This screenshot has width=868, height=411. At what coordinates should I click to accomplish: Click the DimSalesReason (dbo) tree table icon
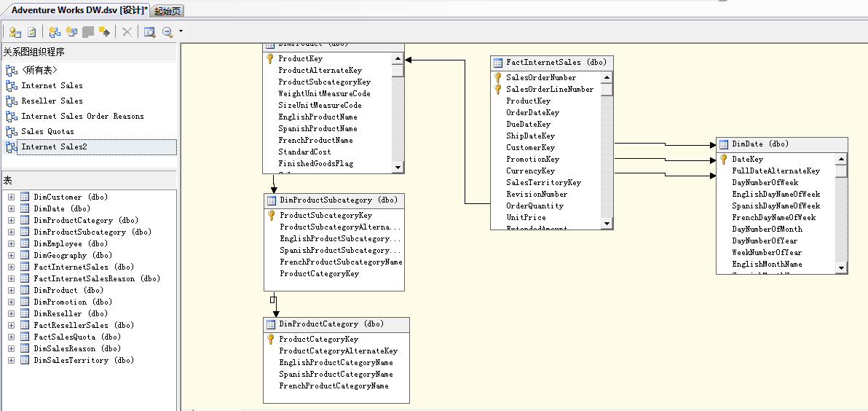point(25,348)
